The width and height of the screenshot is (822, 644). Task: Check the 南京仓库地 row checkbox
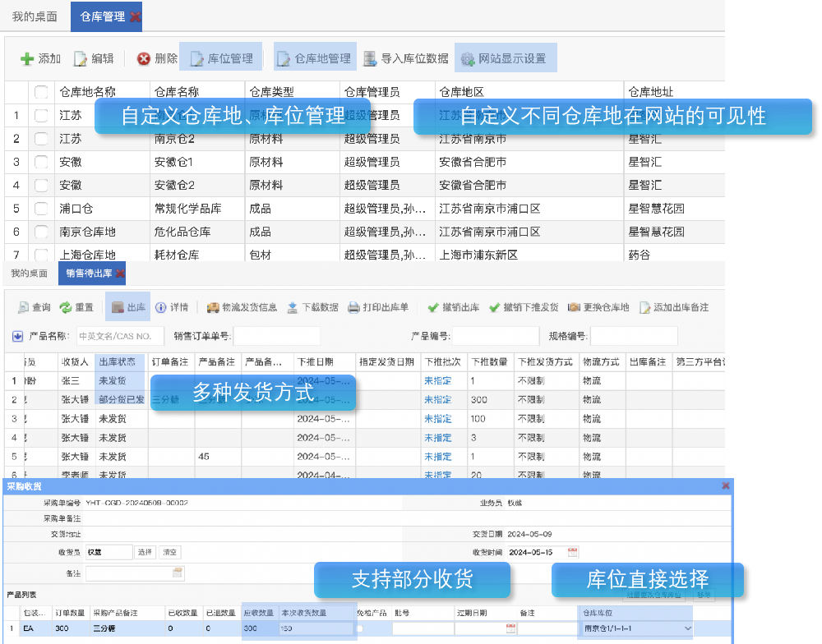pyautogui.click(x=41, y=232)
